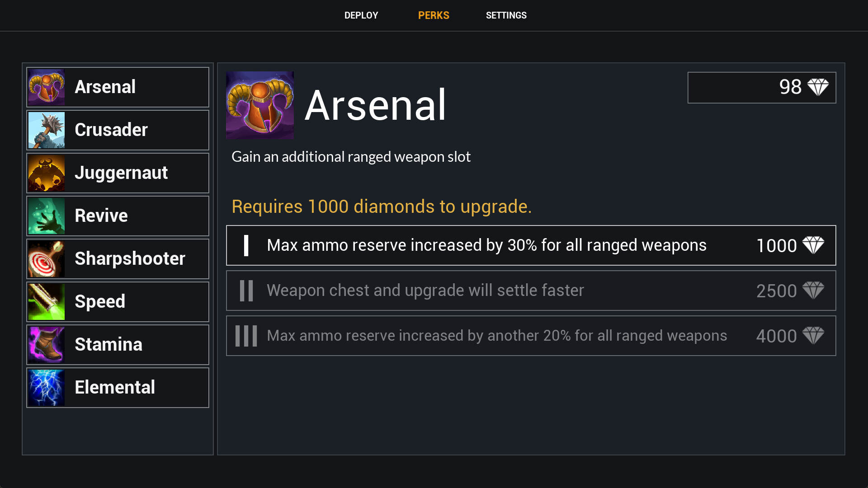Choose the Juggernaut demon icon

click(x=47, y=173)
